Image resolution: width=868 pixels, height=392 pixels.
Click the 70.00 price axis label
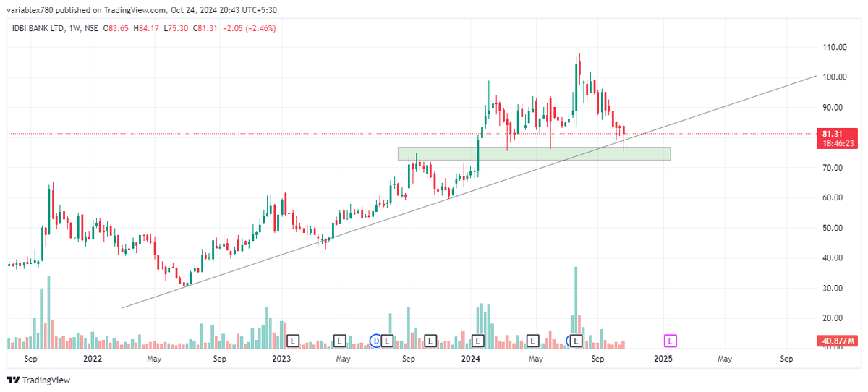coord(834,168)
